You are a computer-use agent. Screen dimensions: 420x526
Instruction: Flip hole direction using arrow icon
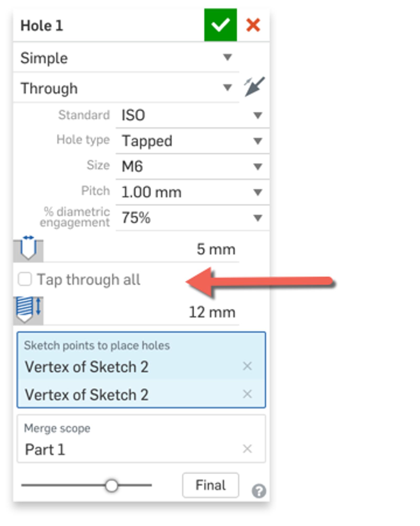254,87
